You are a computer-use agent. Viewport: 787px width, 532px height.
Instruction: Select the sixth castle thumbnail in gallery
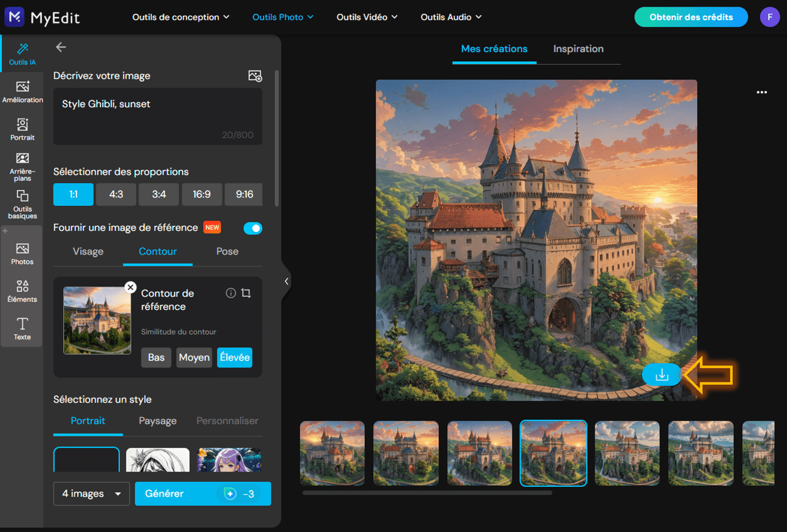pyautogui.click(x=701, y=453)
